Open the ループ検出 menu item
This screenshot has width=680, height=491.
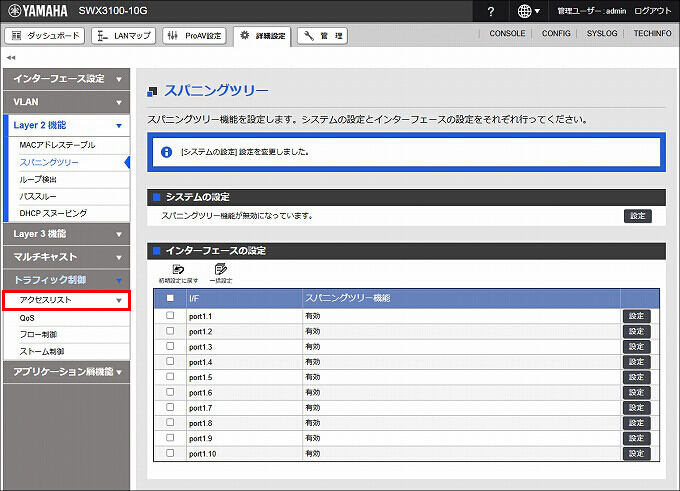(x=39, y=179)
